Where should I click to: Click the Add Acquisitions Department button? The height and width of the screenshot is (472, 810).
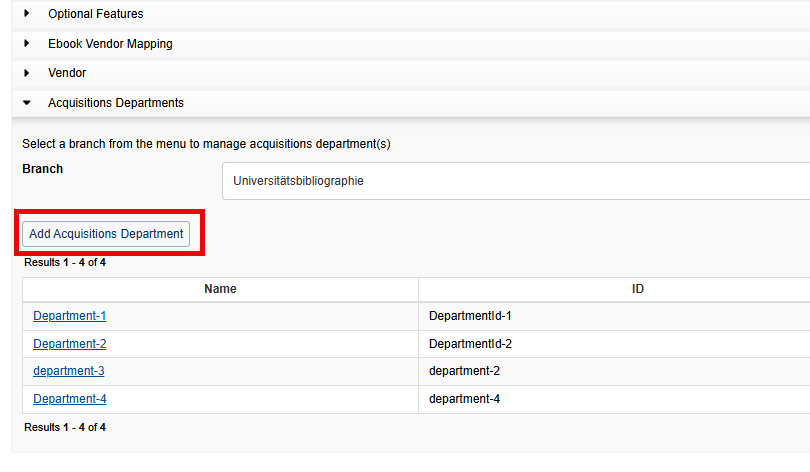click(106, 233)
